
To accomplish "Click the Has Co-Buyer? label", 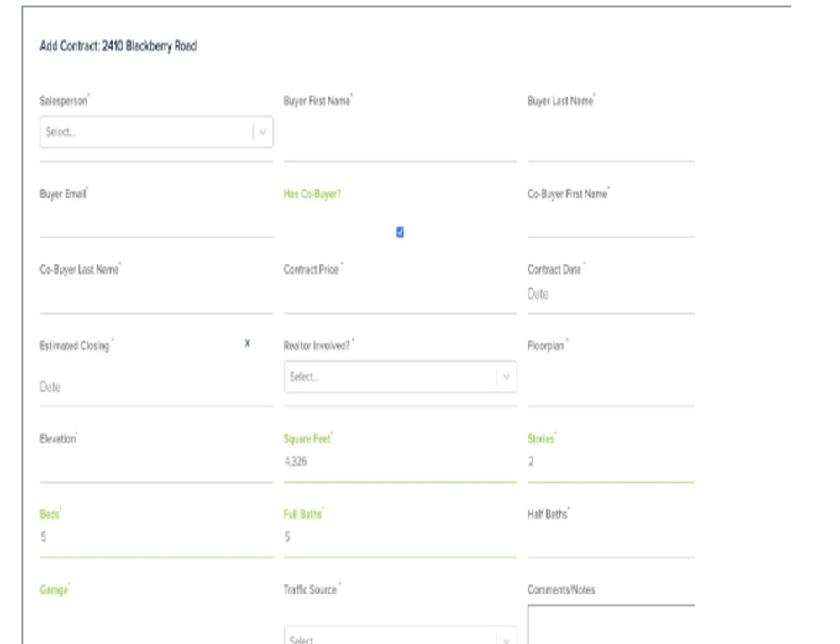I will click(x=312, y=194).
